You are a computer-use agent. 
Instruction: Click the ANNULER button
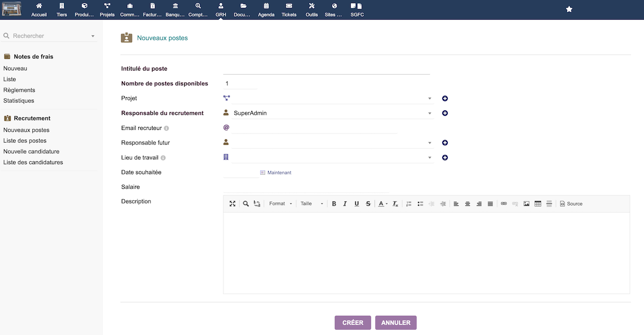click(x=396, y=322)
